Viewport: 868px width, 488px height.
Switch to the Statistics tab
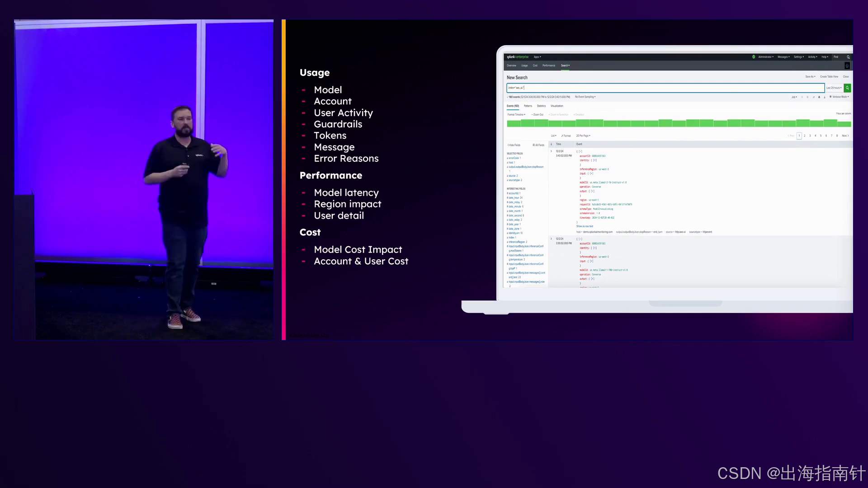[x=541, y=106]
